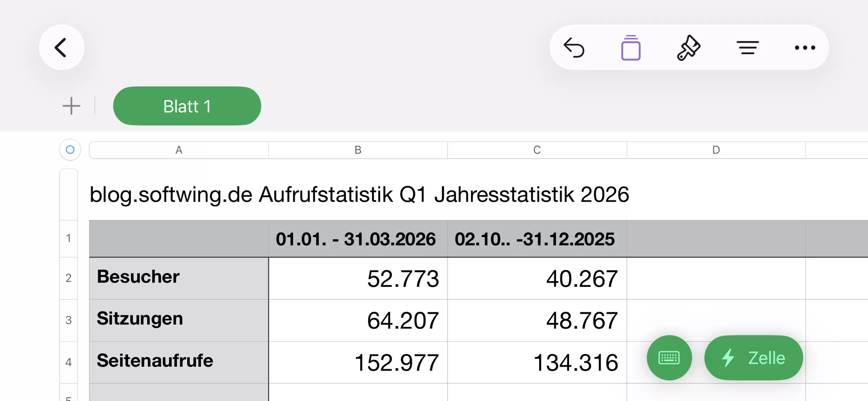Image resolution: width=868 pixels, height=401 pixels.
Task: Select column B header
Action: coord(357,150)
